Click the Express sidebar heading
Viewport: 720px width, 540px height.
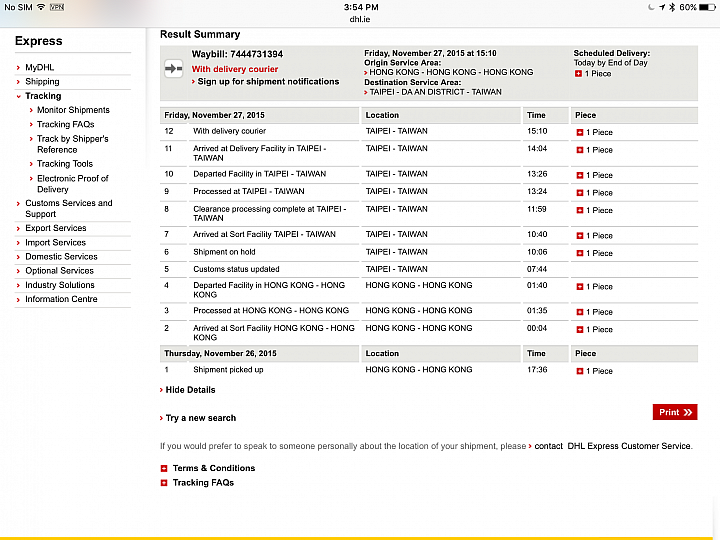(39, 41)
